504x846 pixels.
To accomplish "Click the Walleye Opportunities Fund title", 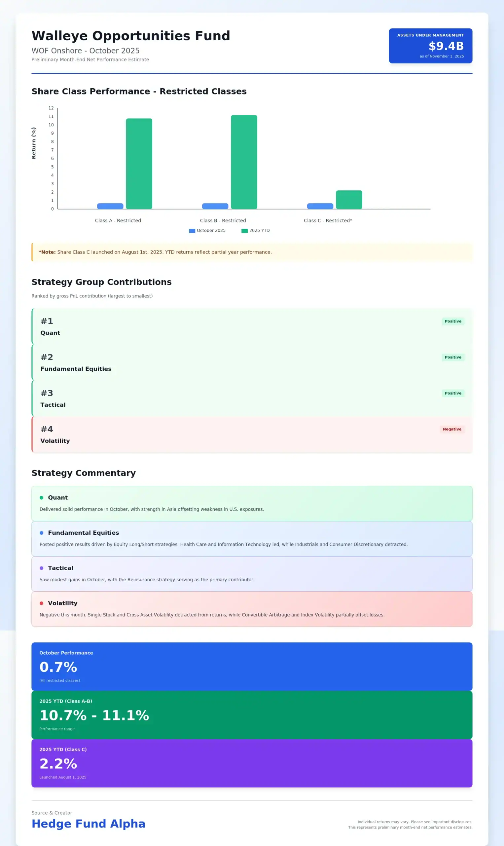I will pos(131,36).
